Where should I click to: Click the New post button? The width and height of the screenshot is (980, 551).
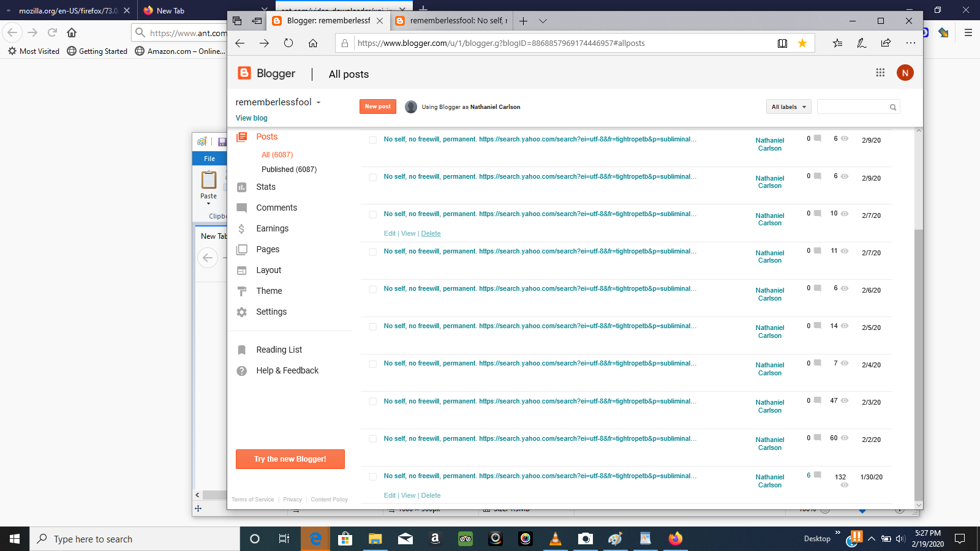tap(378, 107)
